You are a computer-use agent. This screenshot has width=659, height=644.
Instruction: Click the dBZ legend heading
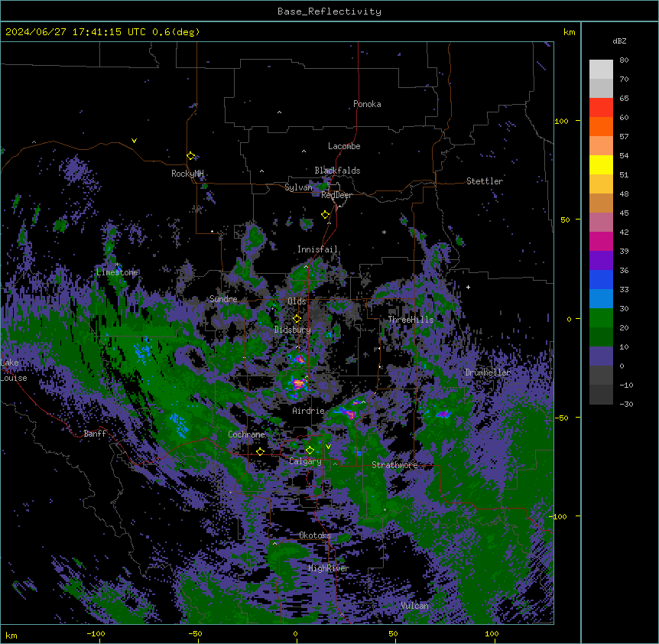619,41
